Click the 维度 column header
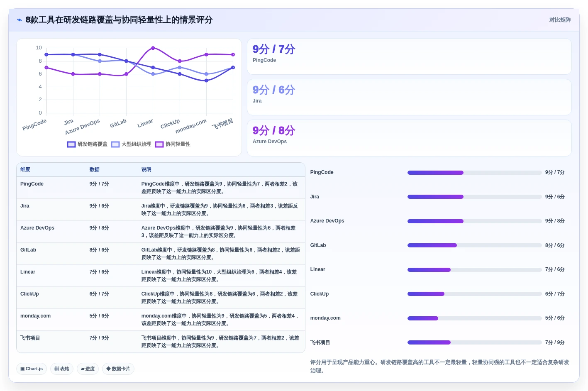Screen dimensions: 588x391 click(x=25, y=169)
